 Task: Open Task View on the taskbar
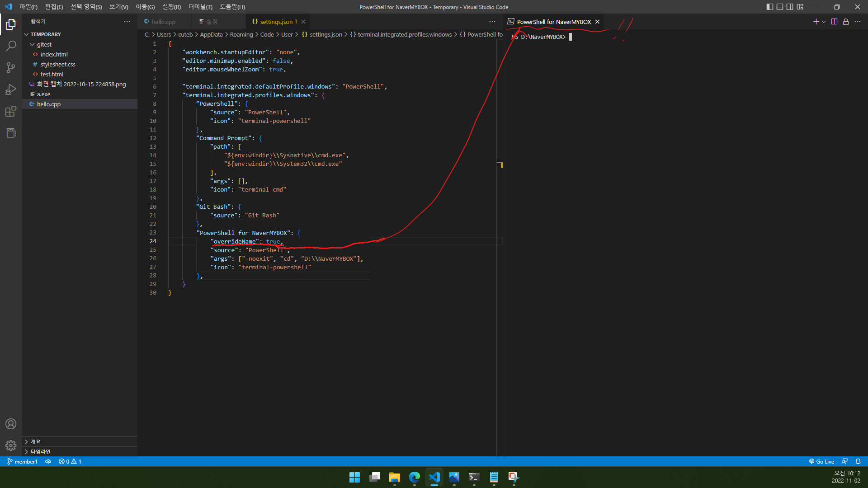(x=374, y=477)
